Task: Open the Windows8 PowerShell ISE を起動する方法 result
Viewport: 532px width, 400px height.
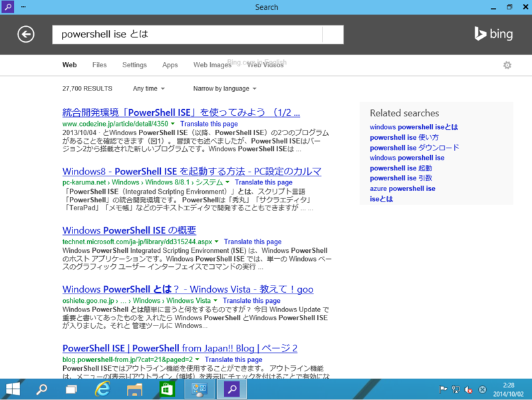Action: click(x=192, y=172)
